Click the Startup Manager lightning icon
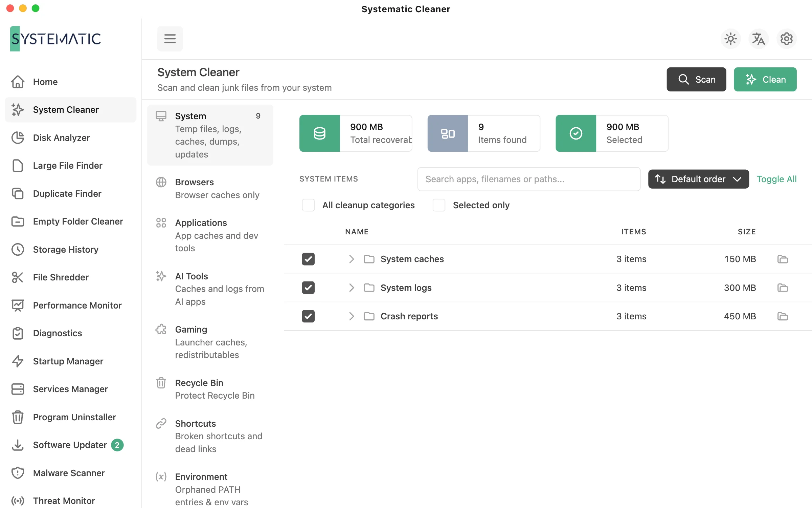 [18, 361]
